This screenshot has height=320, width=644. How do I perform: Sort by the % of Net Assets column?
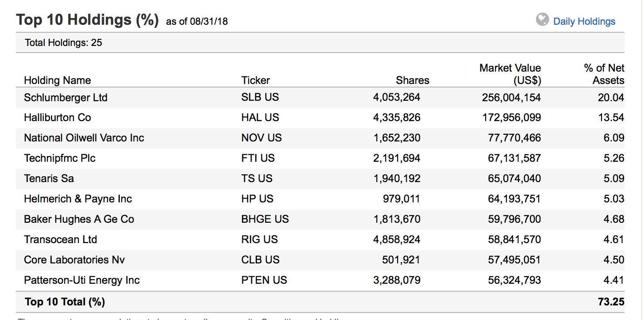pos(603,74)
